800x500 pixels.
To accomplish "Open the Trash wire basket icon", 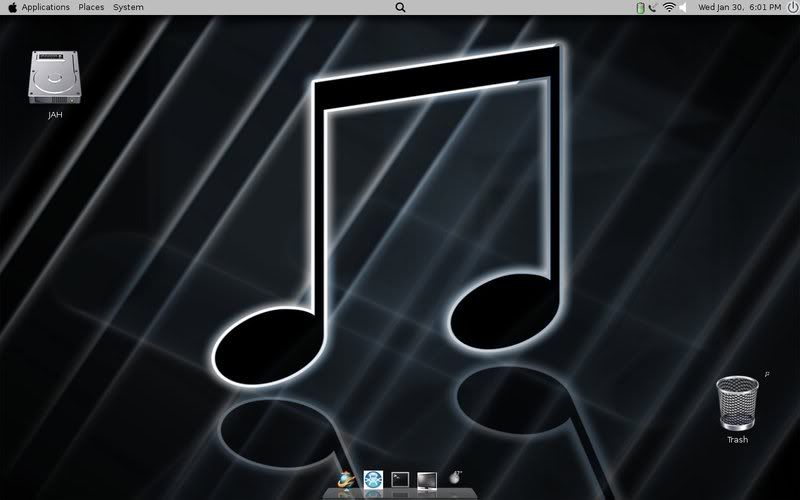I will pos(737,403).
